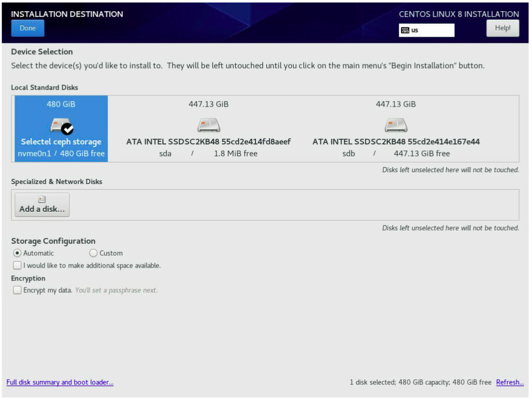Click the blue Done button
The width and height of the screenshot is (532, 401).
pos(27,28)
